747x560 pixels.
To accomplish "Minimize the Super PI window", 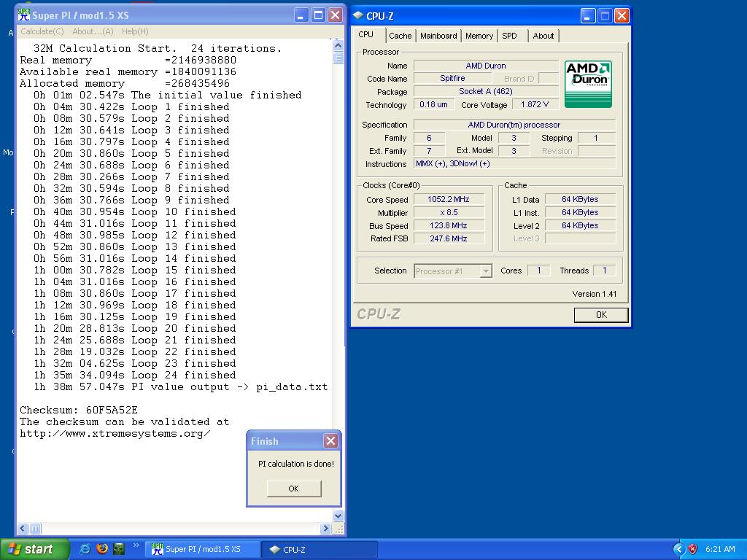I will [301, 15].
